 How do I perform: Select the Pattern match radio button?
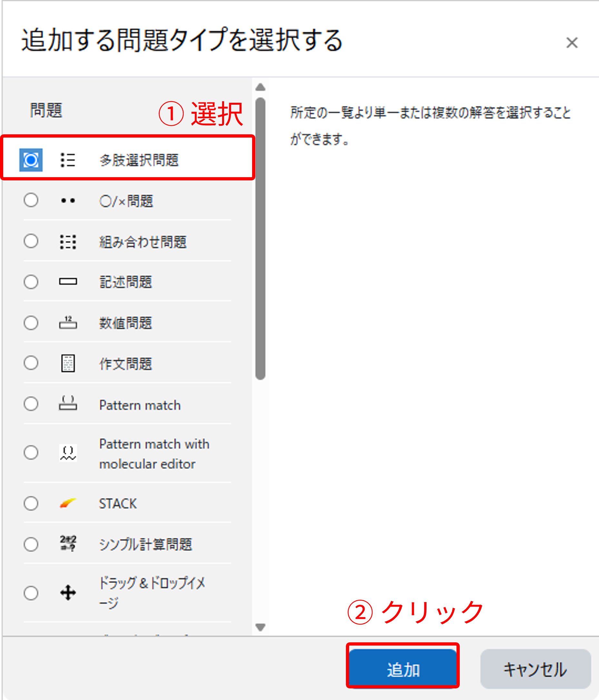coord(31,404)
